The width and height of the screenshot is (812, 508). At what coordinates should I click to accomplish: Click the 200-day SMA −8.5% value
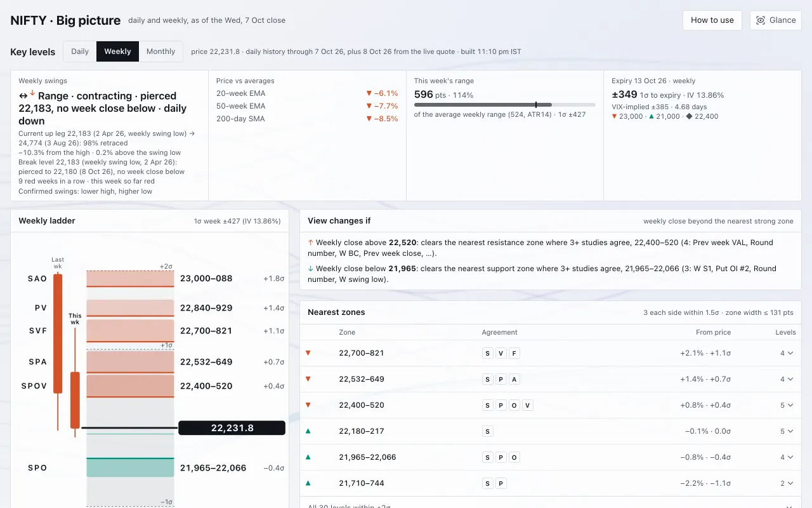pyautogui.click(x=382, y=119)
